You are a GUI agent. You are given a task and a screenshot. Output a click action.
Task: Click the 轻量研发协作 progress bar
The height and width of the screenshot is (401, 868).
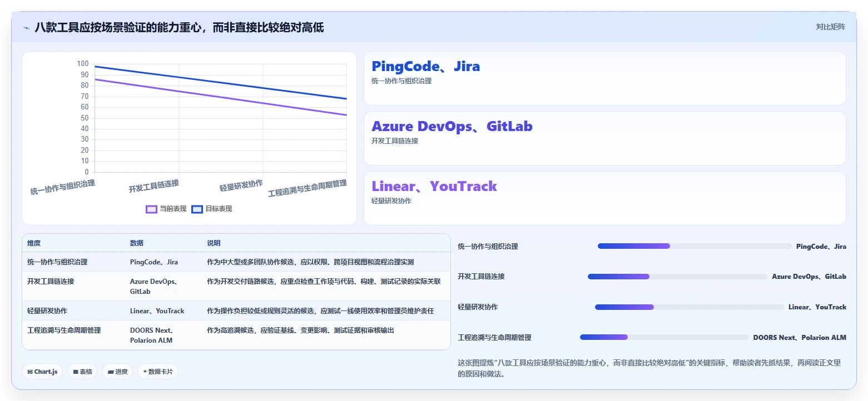(x=690, y=307)
